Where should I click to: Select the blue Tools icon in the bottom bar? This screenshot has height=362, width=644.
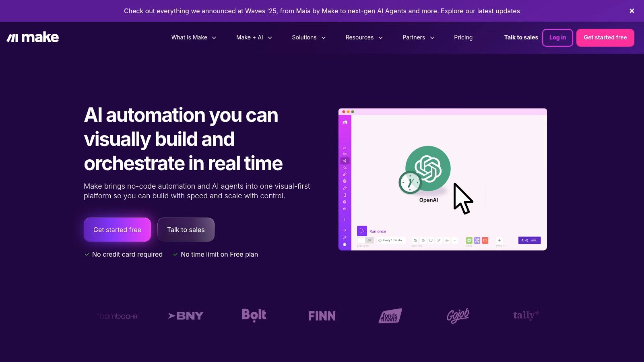(477, 240)
